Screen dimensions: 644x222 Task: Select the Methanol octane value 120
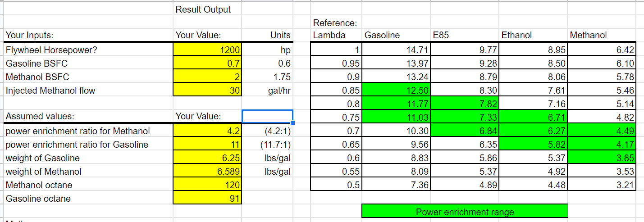208,185
